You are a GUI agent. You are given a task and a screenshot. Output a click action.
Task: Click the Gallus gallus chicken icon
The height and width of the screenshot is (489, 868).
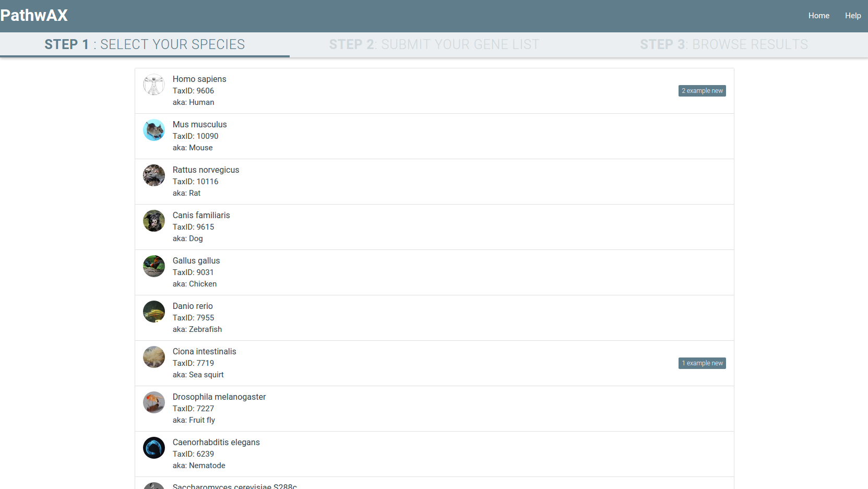154,266
